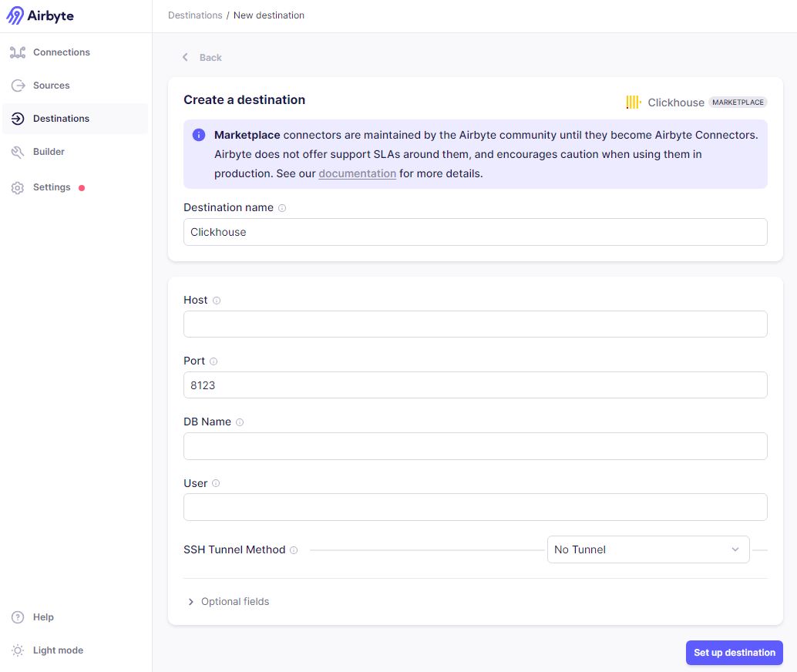This screenshot has width=797, height=672.
Task: Click the Help question mark icon
Action: 18,617
